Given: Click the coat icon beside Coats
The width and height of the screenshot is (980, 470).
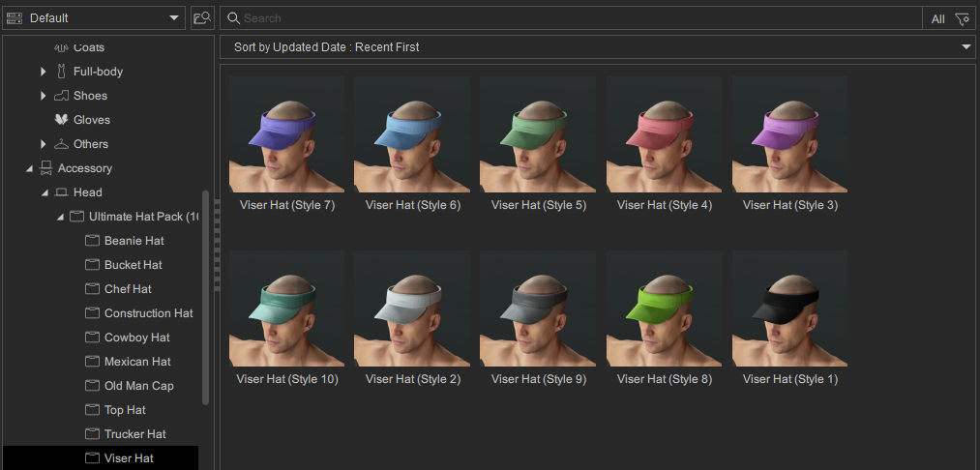Looking at the screenshot, I should click(61, 47).
